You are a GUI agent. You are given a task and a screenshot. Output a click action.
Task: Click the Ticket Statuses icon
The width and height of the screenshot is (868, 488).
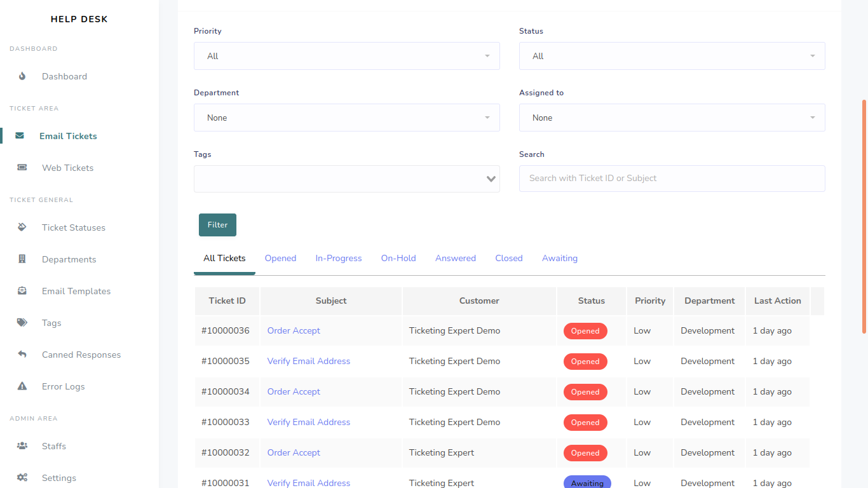click(22, 227)
